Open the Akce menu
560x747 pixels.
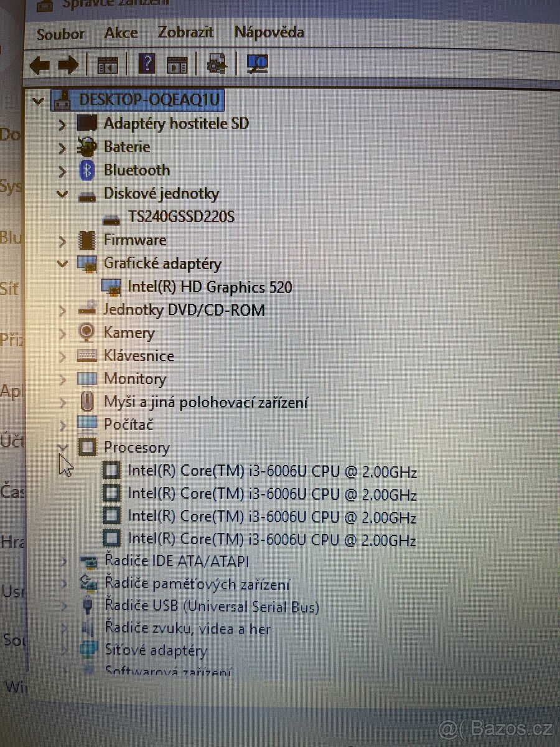121,34
